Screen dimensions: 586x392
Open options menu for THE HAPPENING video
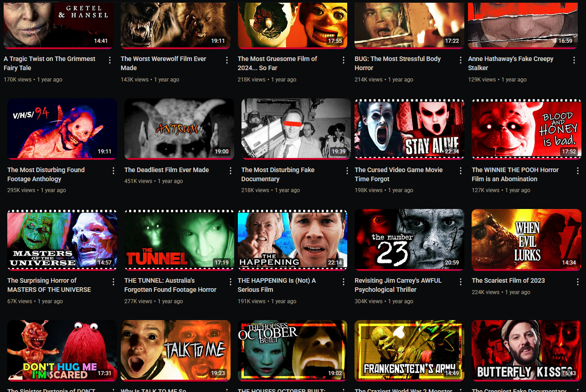pos(344,282)
